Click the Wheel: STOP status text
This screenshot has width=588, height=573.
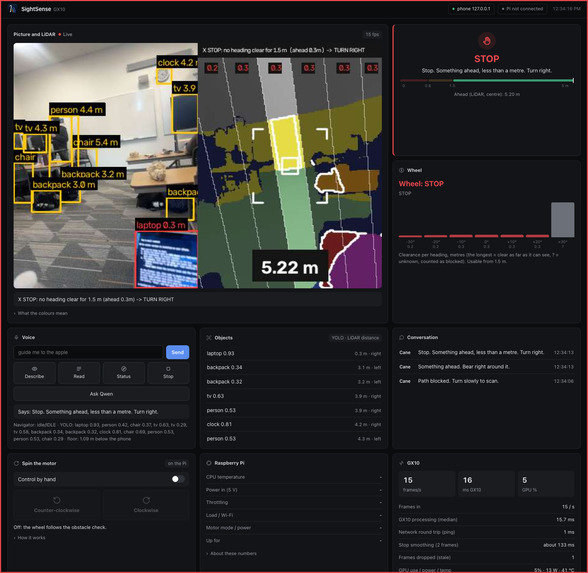(421, 183)
